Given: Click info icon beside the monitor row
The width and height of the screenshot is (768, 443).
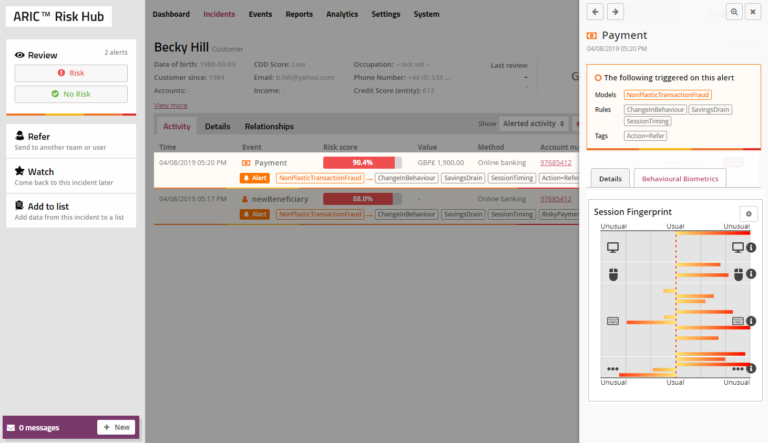Looking at the screenshot, I should pos(751,248).
